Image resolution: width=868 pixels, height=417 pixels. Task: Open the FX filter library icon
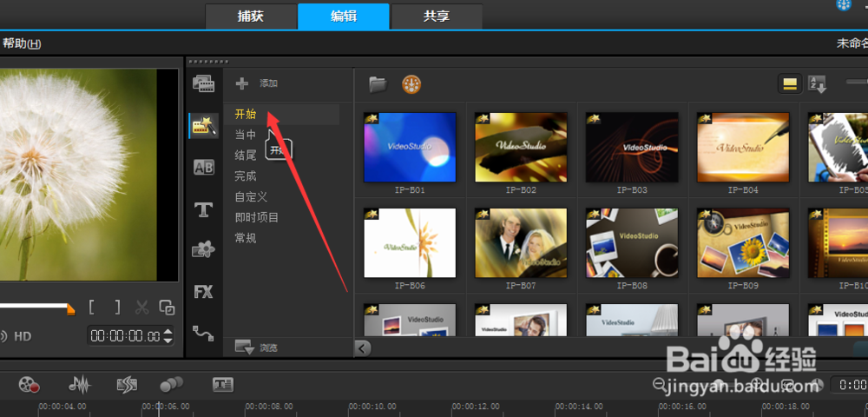pos(203,292)
